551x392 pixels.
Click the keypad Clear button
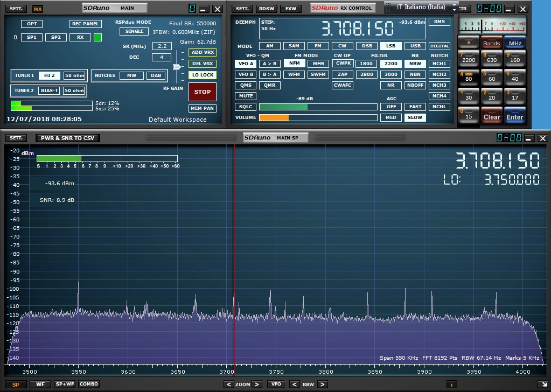492,116
